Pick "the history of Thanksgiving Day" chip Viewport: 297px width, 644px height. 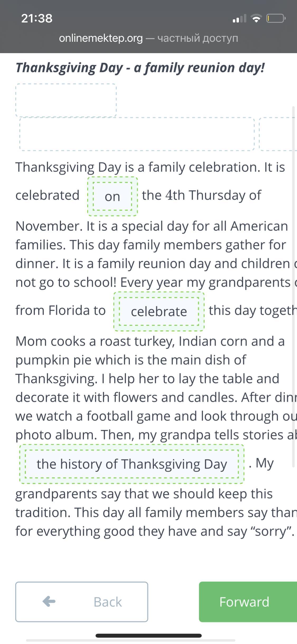132,464
